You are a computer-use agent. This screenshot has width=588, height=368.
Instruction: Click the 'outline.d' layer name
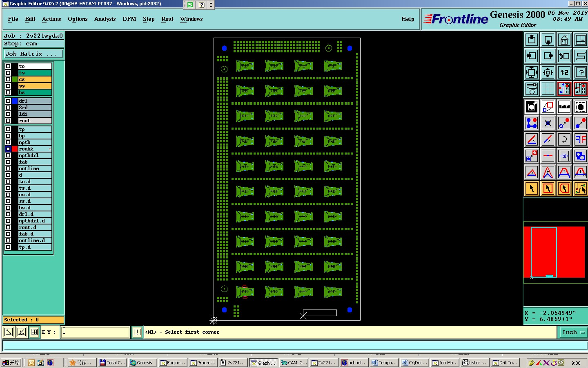[35, 240]
